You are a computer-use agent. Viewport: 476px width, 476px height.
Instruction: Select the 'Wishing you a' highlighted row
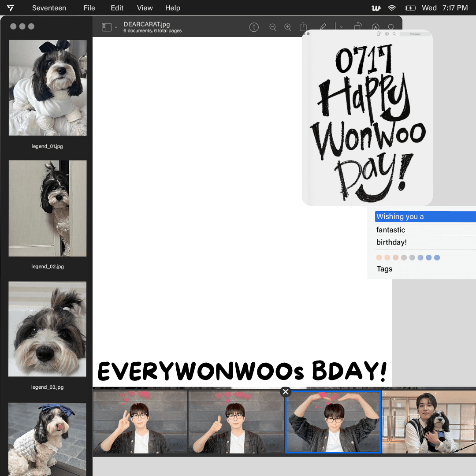tap(425, 216)
